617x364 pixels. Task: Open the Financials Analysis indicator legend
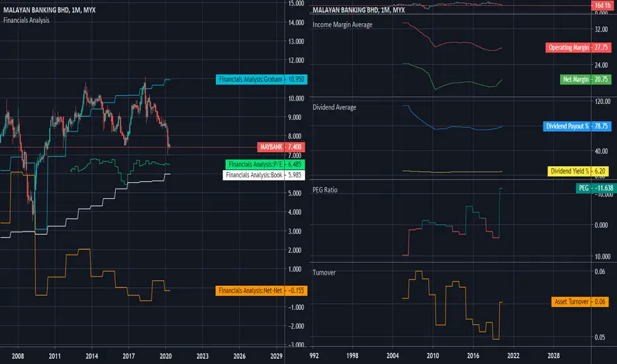pos(26,20)
